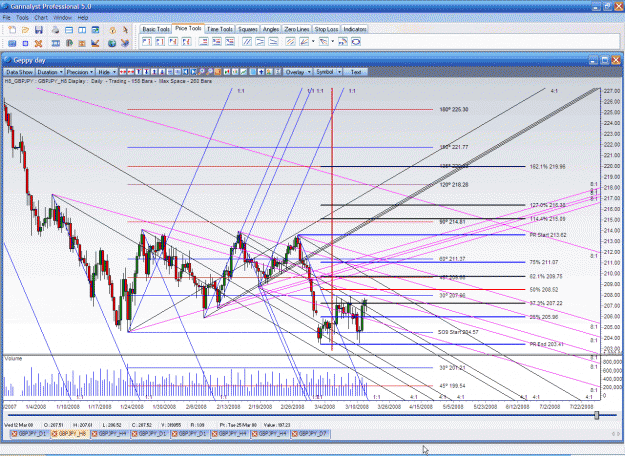Click the '75% 211.07' retracement label
The width and height of the screenshot is (625, 456).
click(x=544, y=262)
